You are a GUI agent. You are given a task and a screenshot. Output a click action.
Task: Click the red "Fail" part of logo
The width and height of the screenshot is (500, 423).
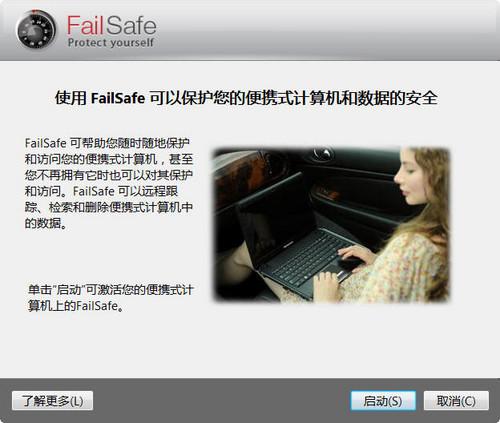point(85,25)
